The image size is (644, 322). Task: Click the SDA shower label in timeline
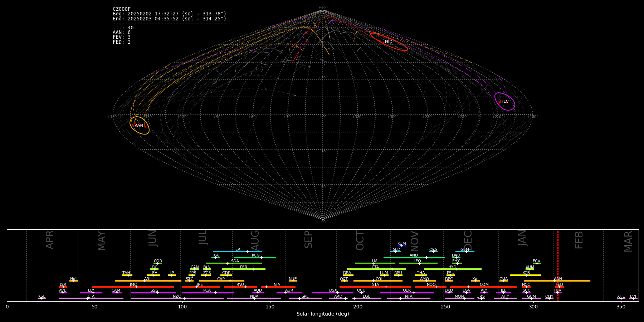[235, 261]
